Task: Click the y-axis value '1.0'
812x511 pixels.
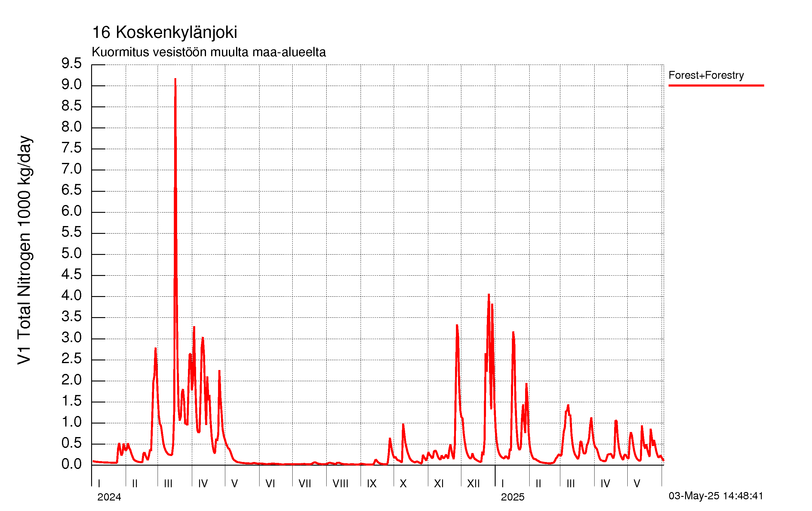Action: point(72,422)
